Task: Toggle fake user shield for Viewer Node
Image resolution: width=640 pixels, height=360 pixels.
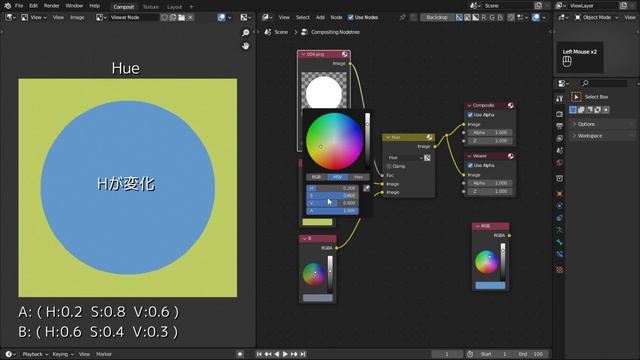Action: coord(164,18)
